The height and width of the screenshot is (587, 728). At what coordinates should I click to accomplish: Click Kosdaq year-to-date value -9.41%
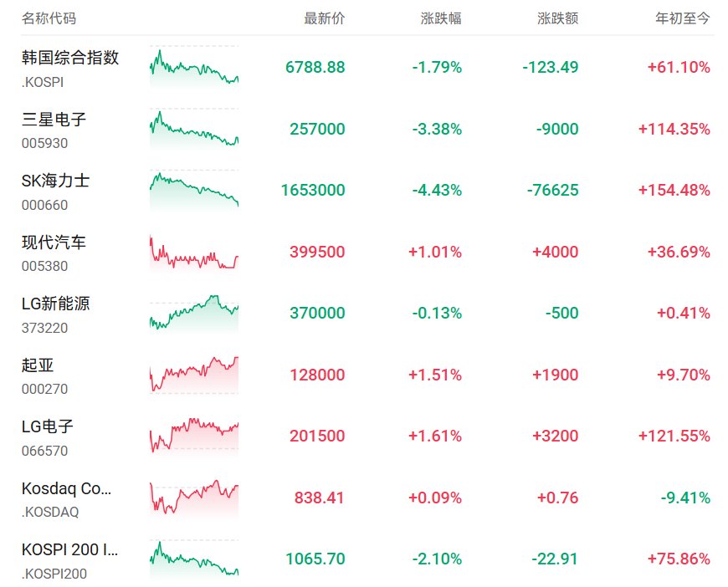click(685, 498)
